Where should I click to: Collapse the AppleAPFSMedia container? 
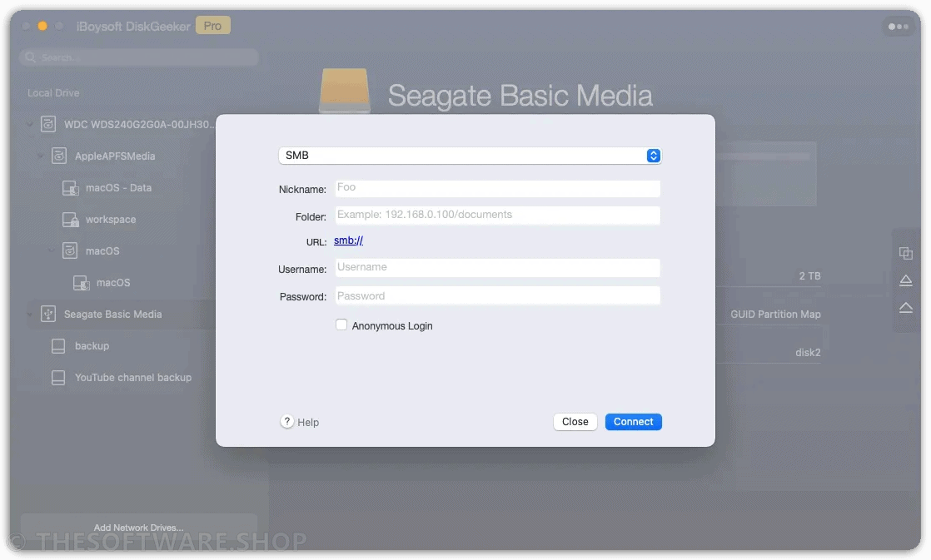tap(40, 156)
